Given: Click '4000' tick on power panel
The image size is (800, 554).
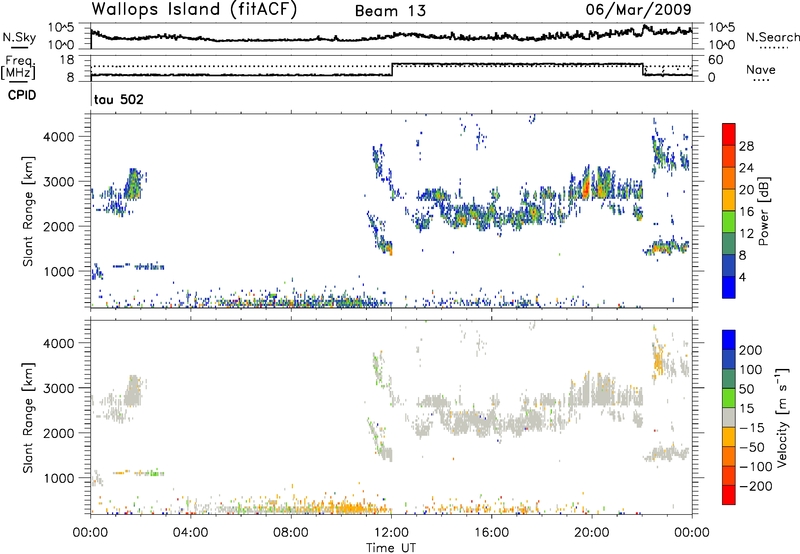Looking at the screenshot, I should [58, 137].
